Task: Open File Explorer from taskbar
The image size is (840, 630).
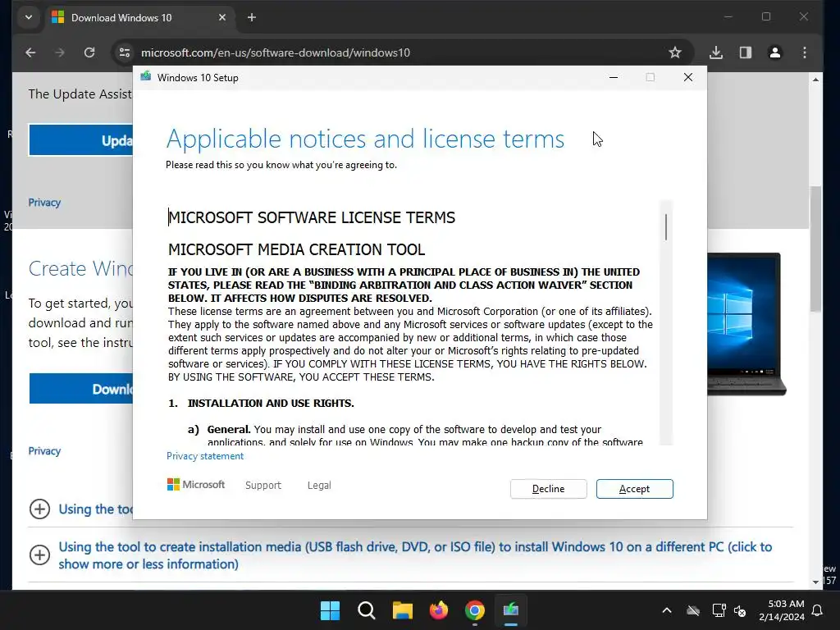Action: (x=402, y=610)
